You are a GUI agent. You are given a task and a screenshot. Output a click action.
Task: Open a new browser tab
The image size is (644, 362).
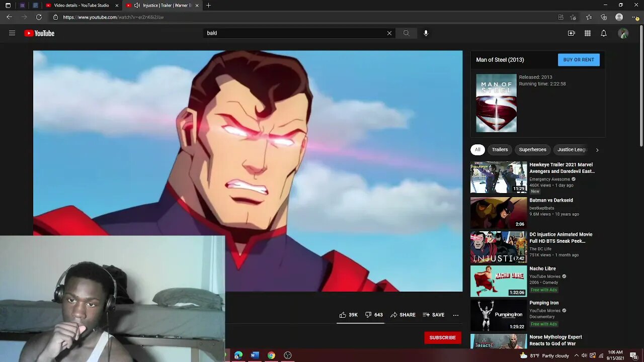pos(208,6)
